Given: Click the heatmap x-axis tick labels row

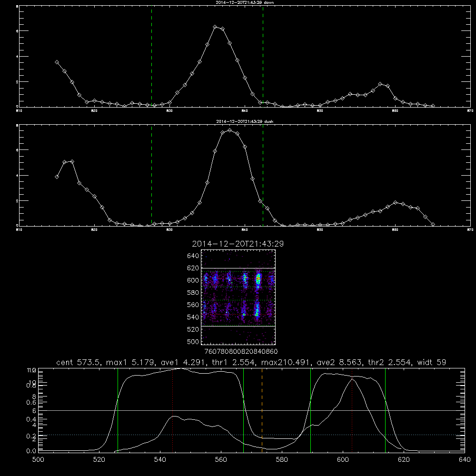Looking at the screenshot, I should [x=241, y=352].
